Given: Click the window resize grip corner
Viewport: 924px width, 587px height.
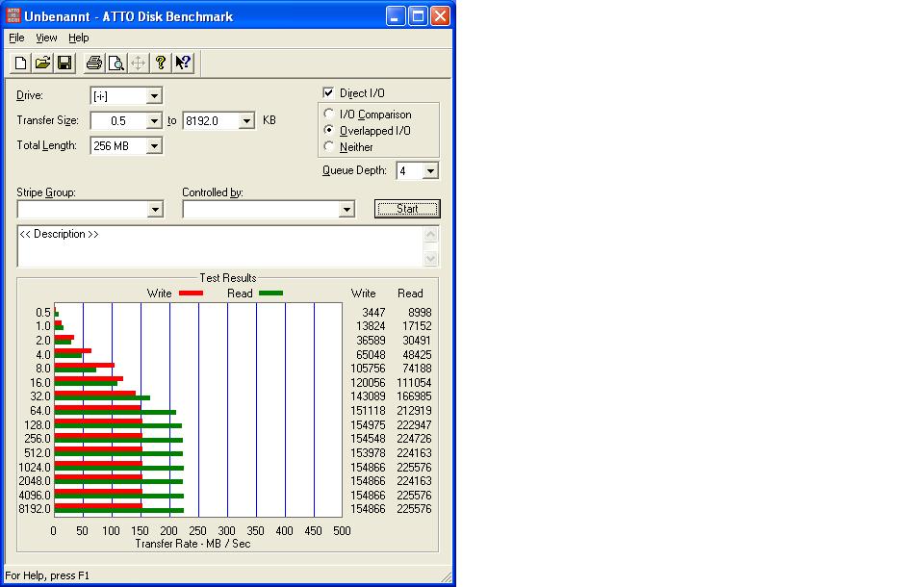Looking at the screenshot, I should (x=446, y=577).
